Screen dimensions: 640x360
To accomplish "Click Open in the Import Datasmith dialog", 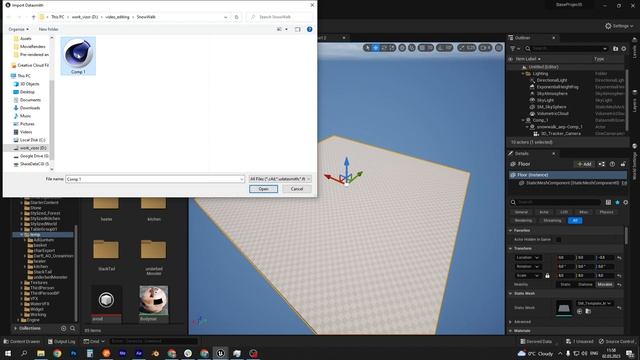I will (x=263, y=189).
